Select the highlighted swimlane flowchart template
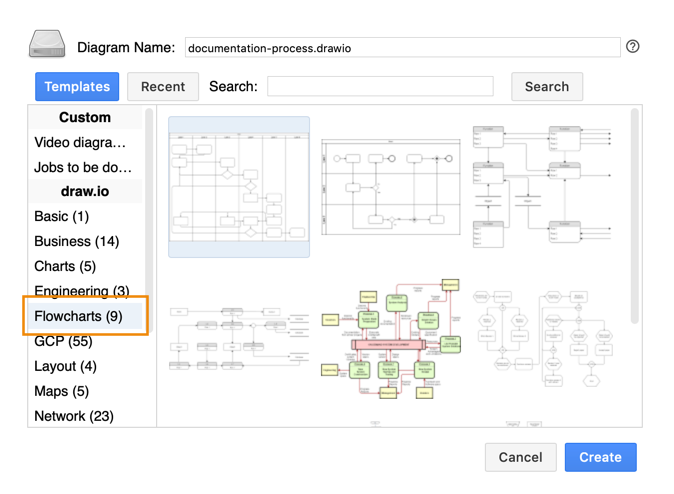This screenshot has width=674, height=494. pyautogui.click(x=239, y=187)
